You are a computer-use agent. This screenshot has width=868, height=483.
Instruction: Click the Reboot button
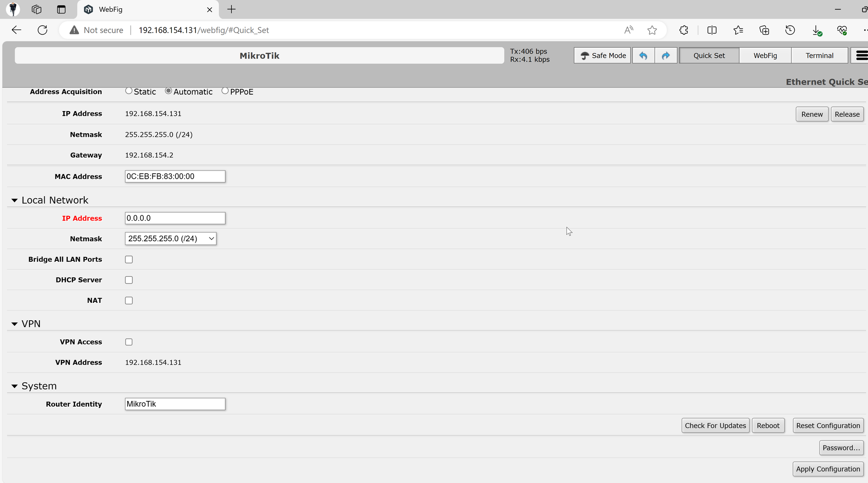pyautogui.click(x=768, y=426)
